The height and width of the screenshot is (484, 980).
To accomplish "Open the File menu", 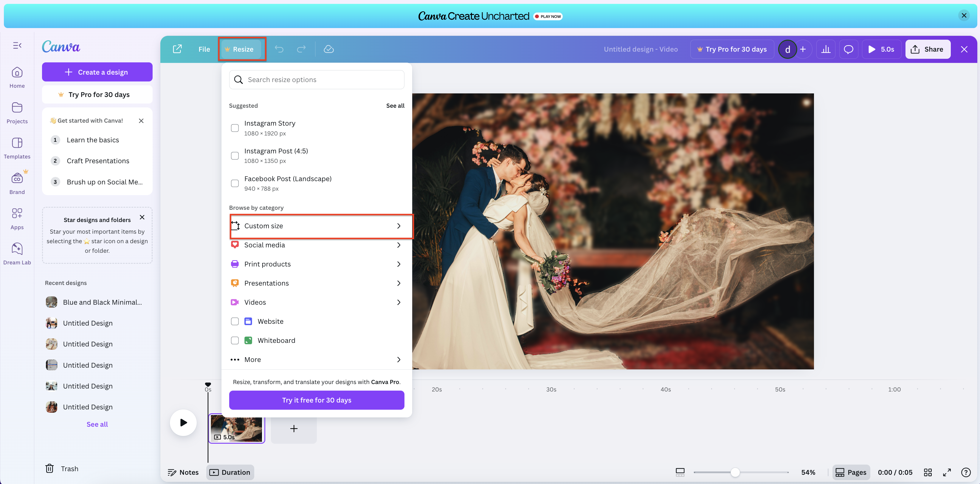I will [204, 49].
